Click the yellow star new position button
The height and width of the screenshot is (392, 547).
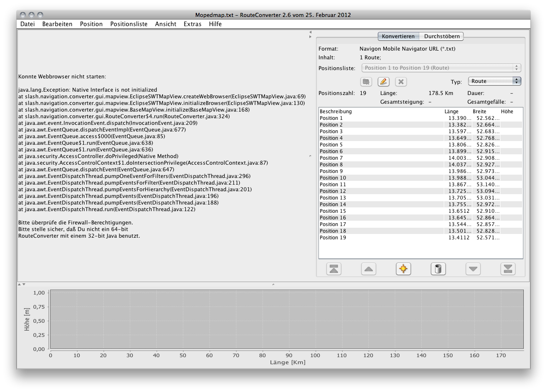(403, 269)
